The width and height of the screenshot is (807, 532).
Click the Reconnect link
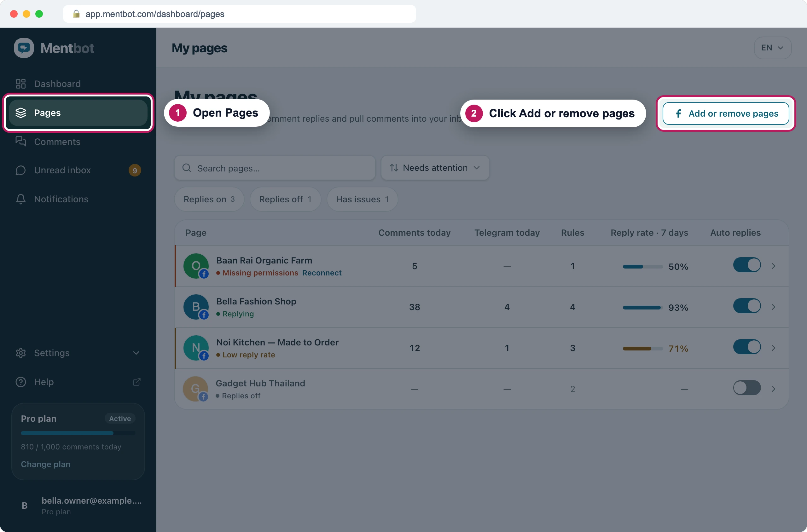click(322, 273)
